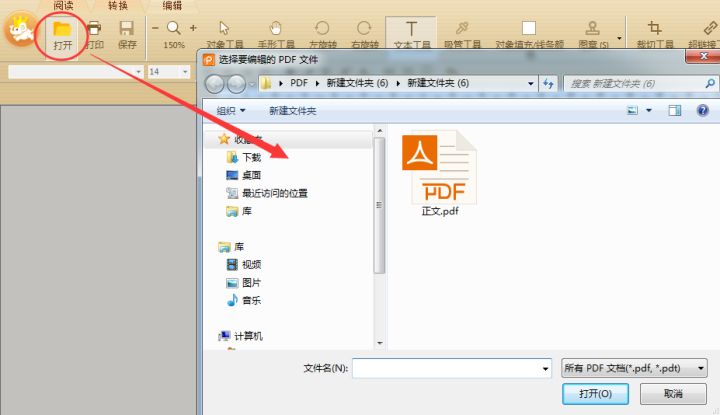This screenshot has width=720, height=415.
Task: Click the Stamp (图章) tool icon
Action: tap(593, 29)
